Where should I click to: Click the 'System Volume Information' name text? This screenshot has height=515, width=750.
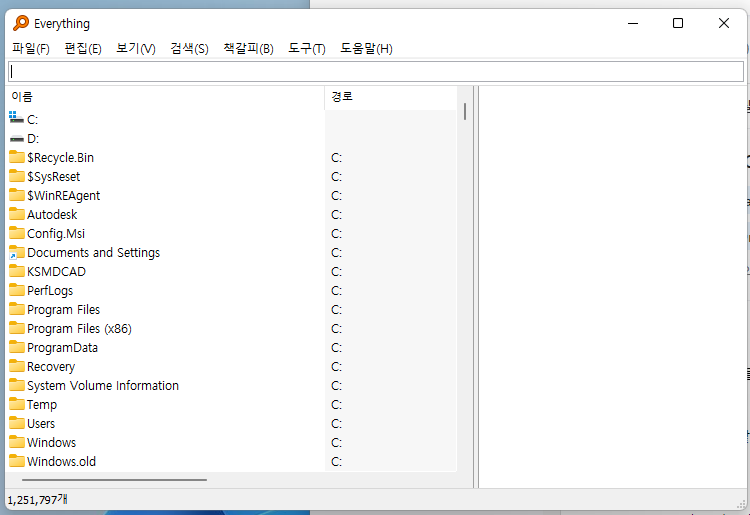103,385
